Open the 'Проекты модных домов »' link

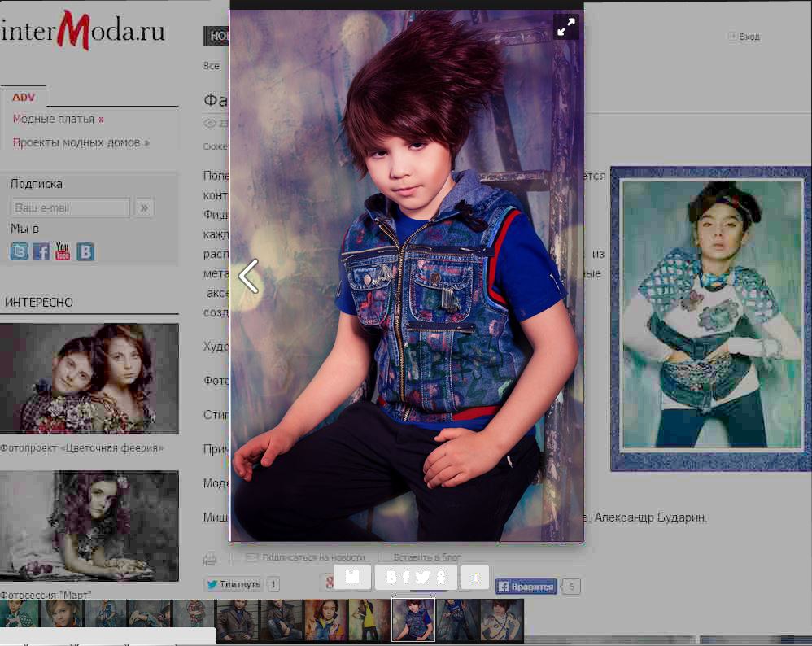pyautogui.click(x=81, y=142)
